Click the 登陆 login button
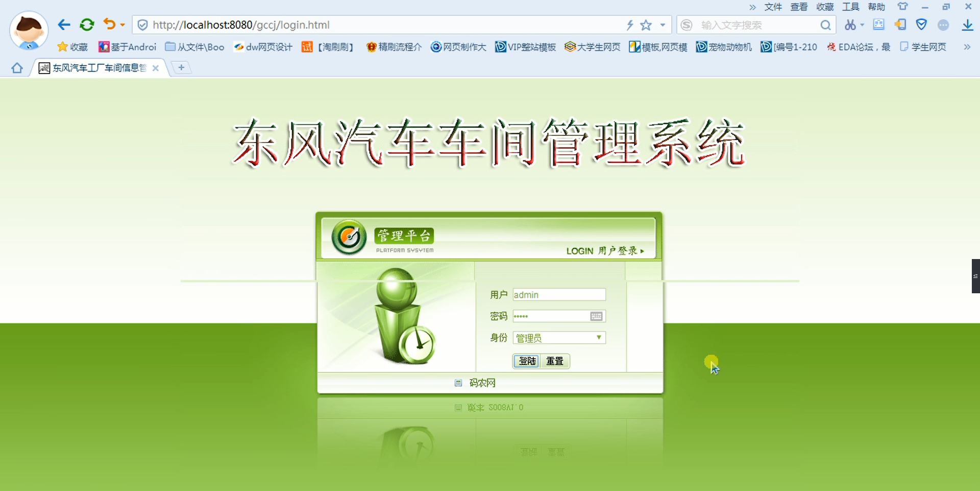This screenshot has height=491, width=980. tap(527, 361)
